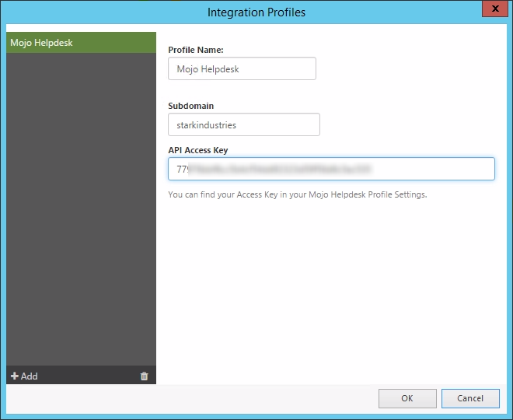Click the 'API Access Key' label

(x=197, y=150)
